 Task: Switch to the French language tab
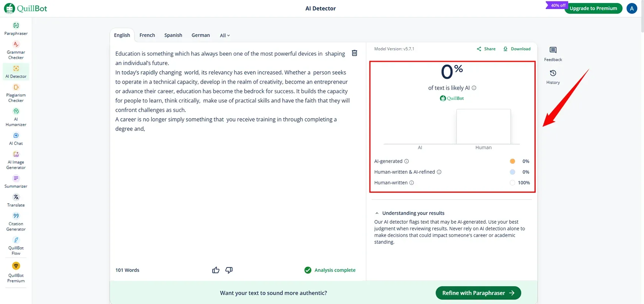pos(147,35)
